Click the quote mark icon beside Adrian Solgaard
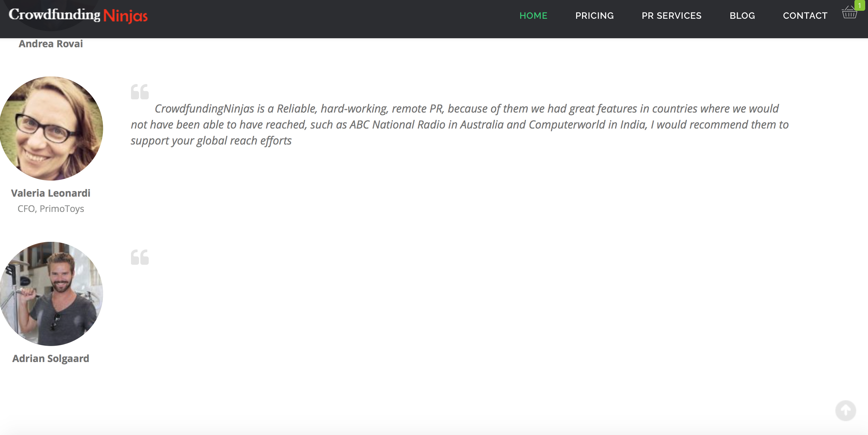This screenshot has height=435, width=868. tap(140, 257)
